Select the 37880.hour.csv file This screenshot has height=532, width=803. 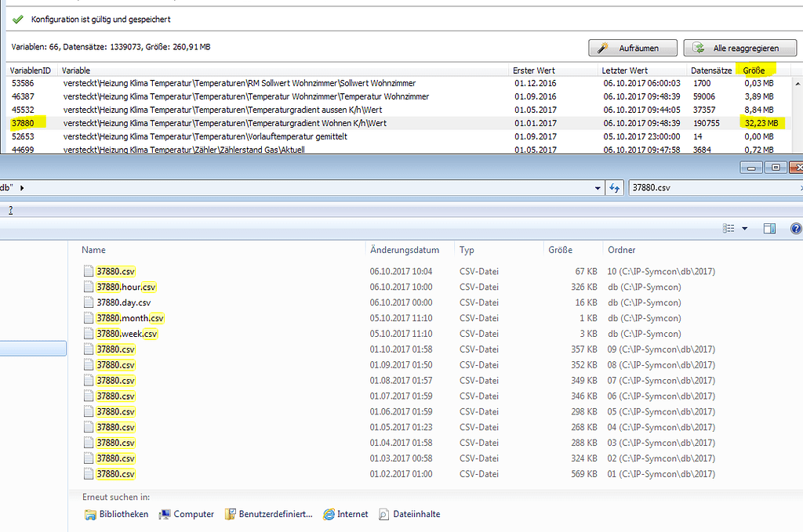coord(126,287)
